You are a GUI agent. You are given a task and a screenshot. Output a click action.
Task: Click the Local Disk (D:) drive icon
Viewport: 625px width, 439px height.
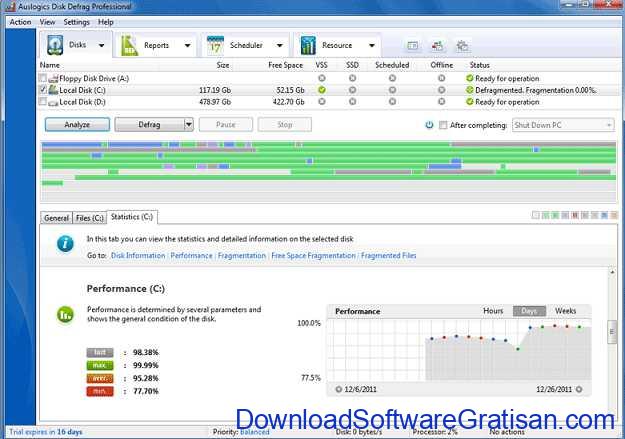[53, 102]
